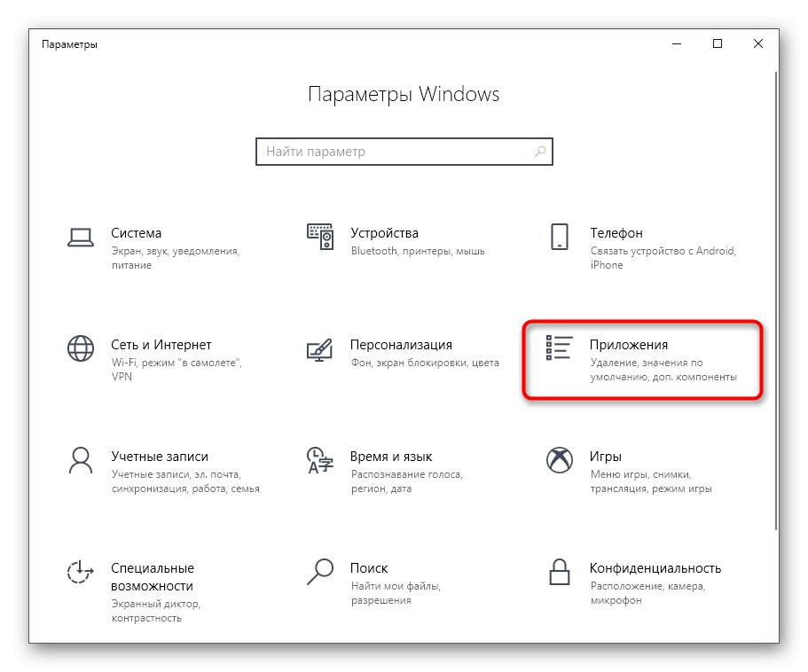Viewport: 808px width, 672px height.
Task: Open the System laptop icon
Action: [81, 238]
